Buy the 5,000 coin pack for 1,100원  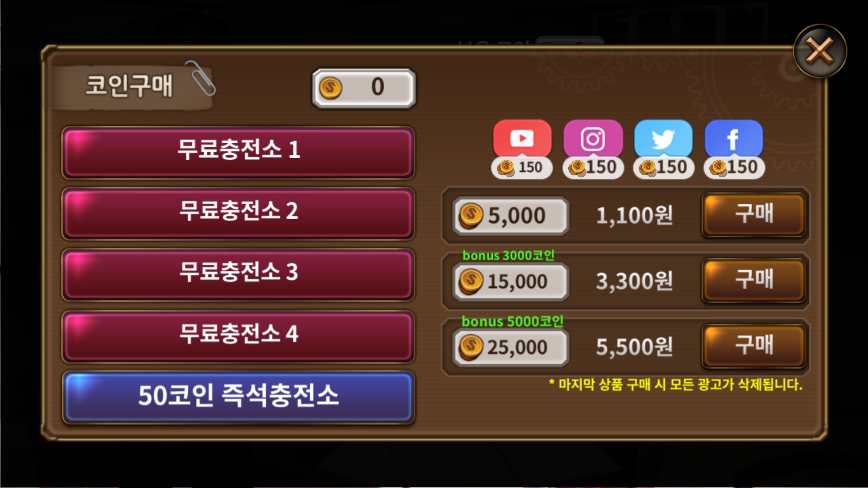(754, 215)
